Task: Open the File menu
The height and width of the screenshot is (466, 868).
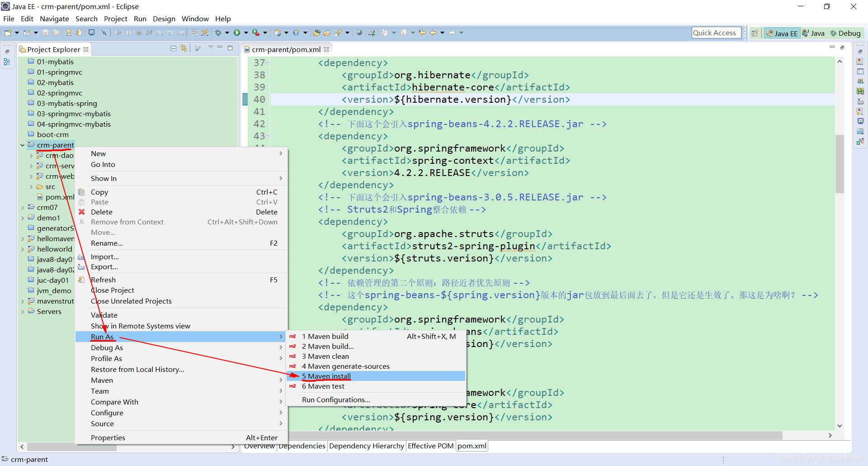Action: pos(9,19)
